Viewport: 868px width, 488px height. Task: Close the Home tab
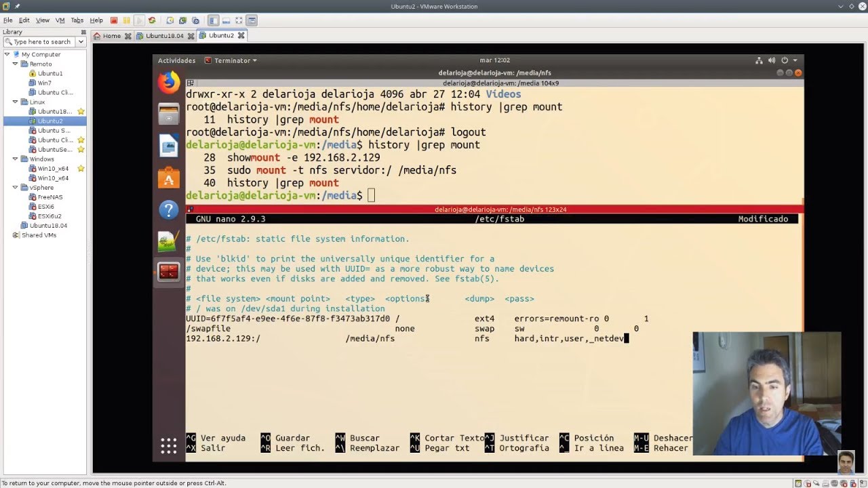tap(127, 36)
